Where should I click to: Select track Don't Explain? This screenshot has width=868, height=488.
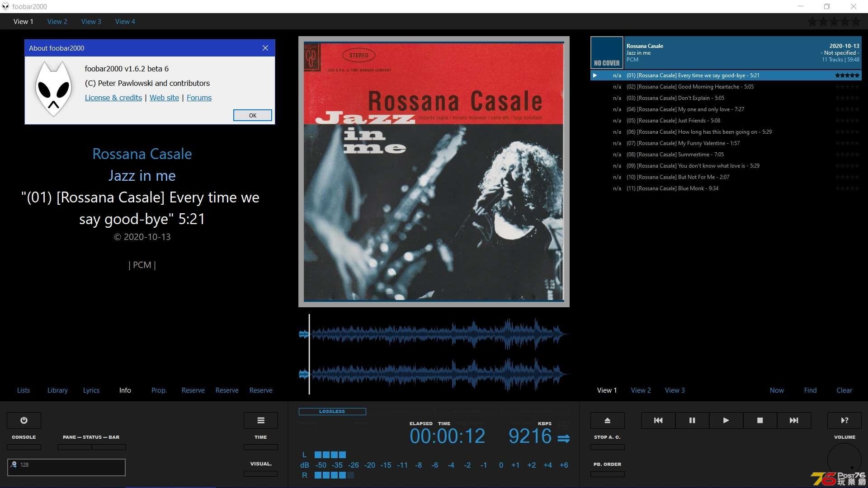coord(726,98)
